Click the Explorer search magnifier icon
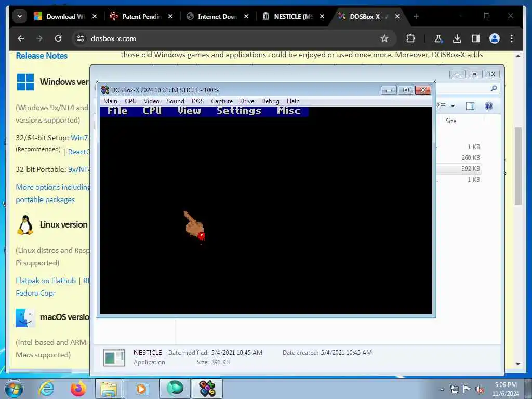Viewport: 532px width, 399px height. [x=494, y=88]
